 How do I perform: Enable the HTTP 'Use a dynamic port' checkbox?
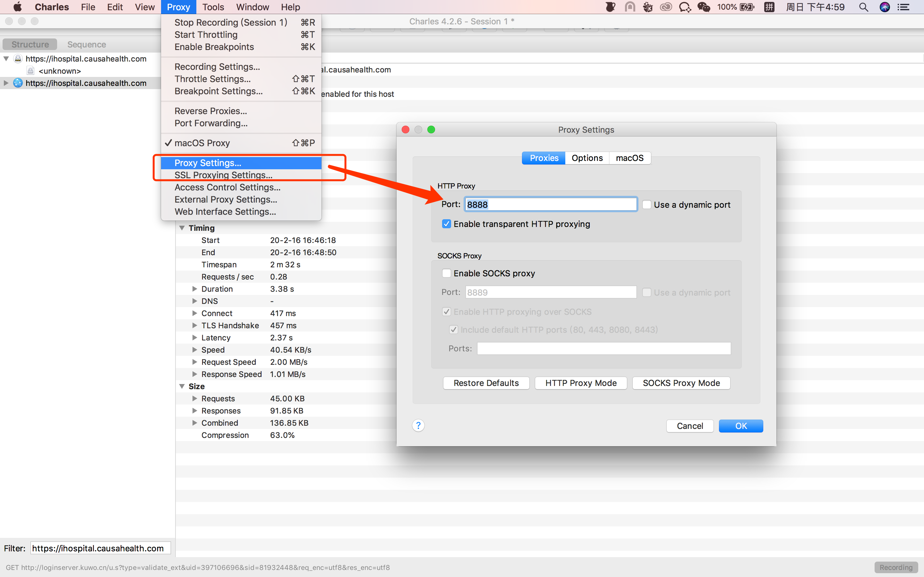point(647,205)
